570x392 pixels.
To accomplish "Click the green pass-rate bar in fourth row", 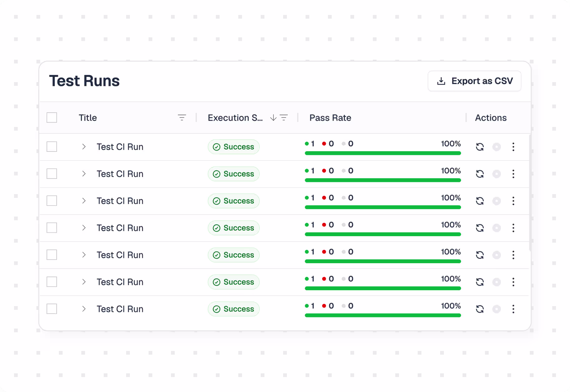I will point(383,234).
